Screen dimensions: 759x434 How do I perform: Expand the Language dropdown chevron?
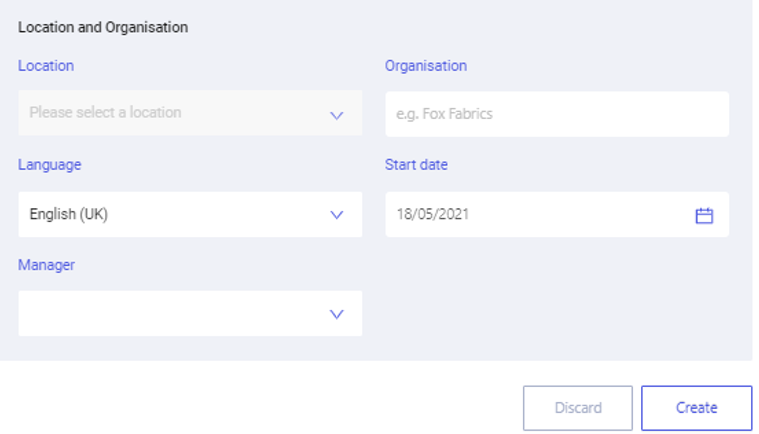tap(336, 215)
